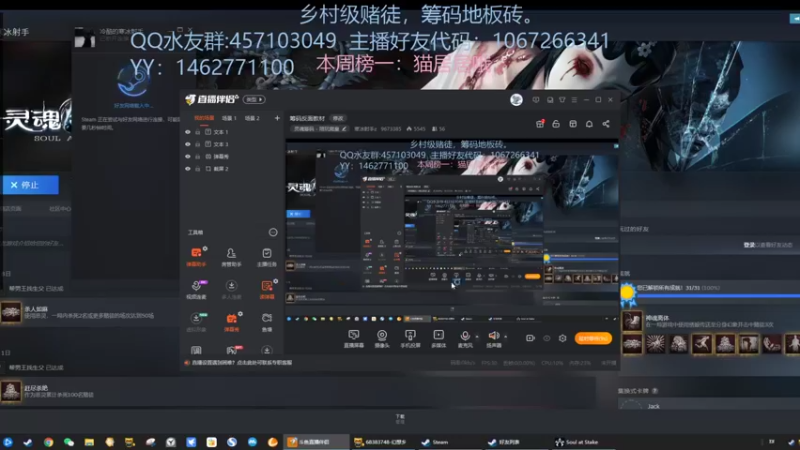This screenshot has height=450, width=800.
Task: Open the 鱼塘 tool
Action: point(266,321)
